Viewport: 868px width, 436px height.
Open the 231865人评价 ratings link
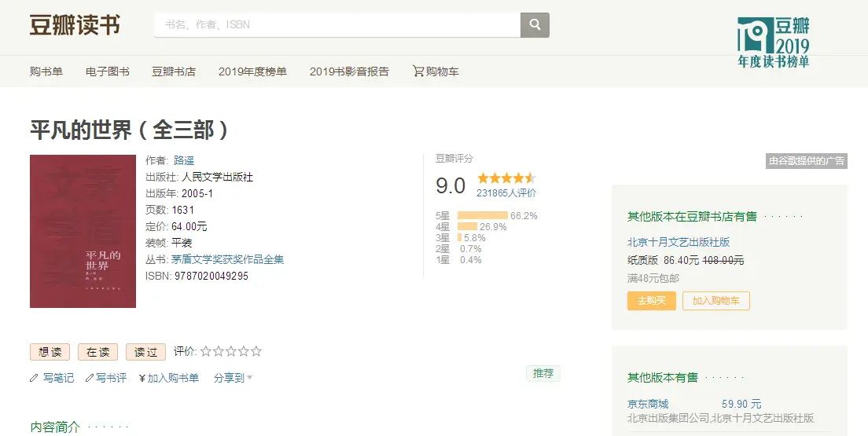(506, 193)
